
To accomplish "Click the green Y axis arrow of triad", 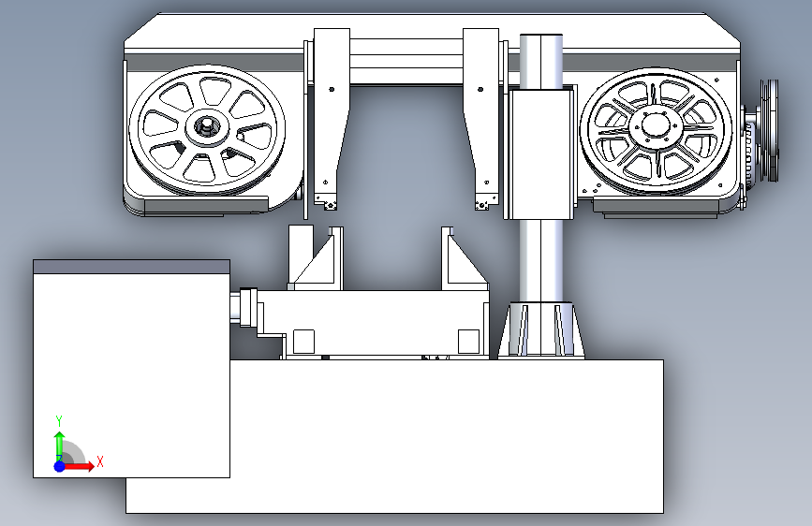I will click(x=59, y=445).
